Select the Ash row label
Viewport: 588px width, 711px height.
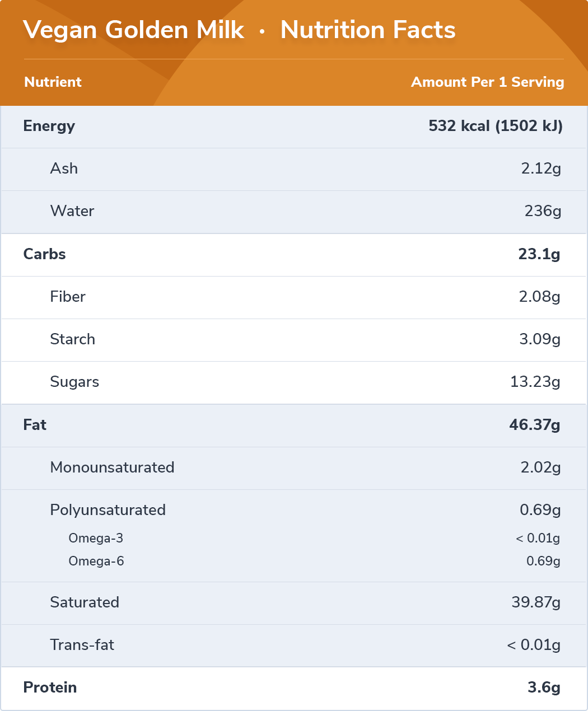(x=64, y=169)
